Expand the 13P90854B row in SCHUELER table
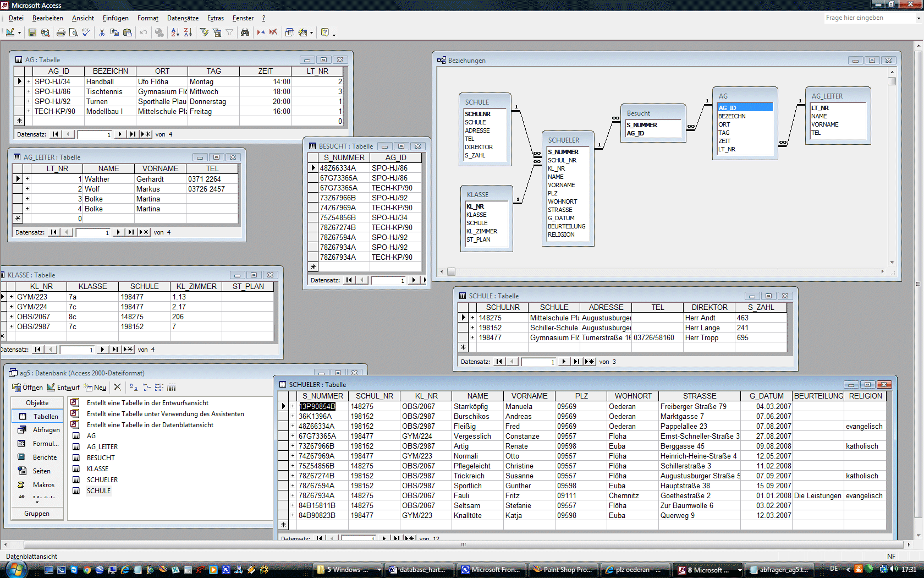 point(293,406)
